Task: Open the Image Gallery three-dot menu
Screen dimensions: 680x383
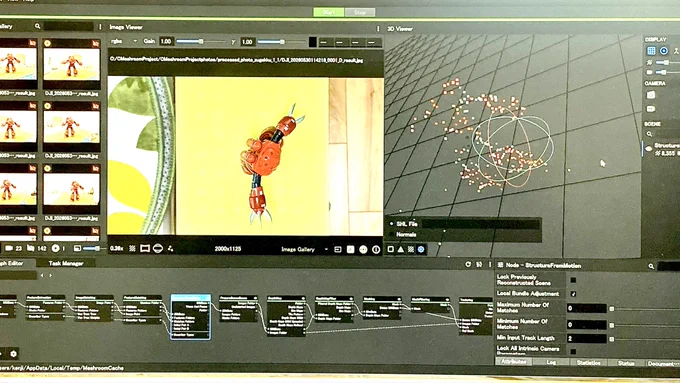Action: 100,27
